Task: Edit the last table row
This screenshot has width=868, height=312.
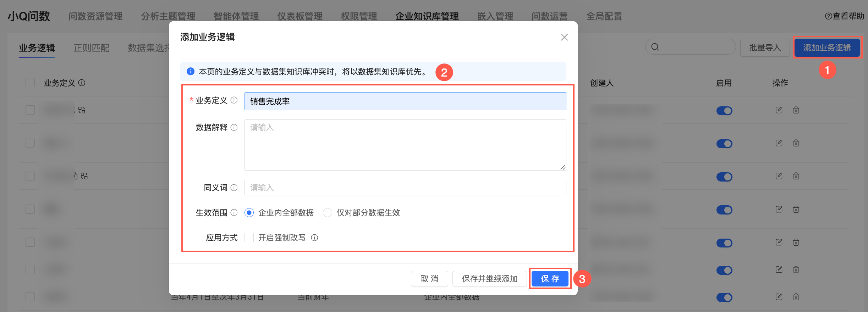Action: point(779,297)
